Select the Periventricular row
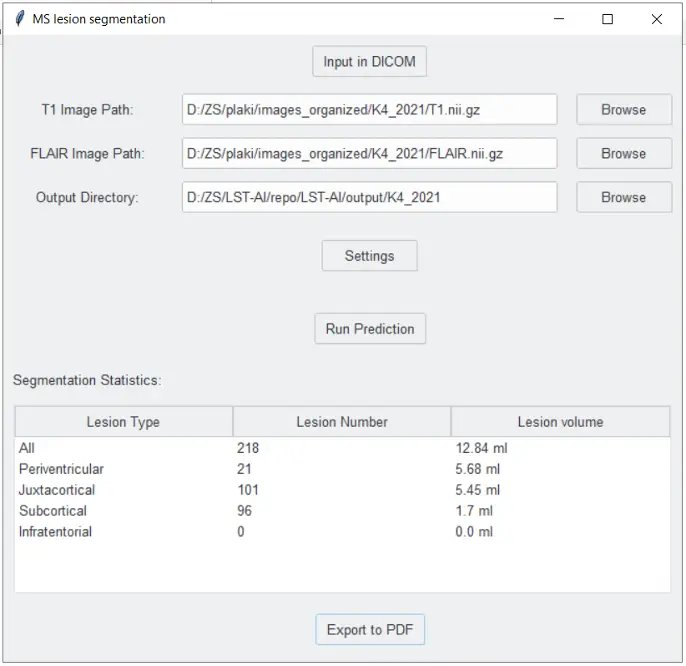Viewport: 686px width, 666px height. [x=342, y=469]
